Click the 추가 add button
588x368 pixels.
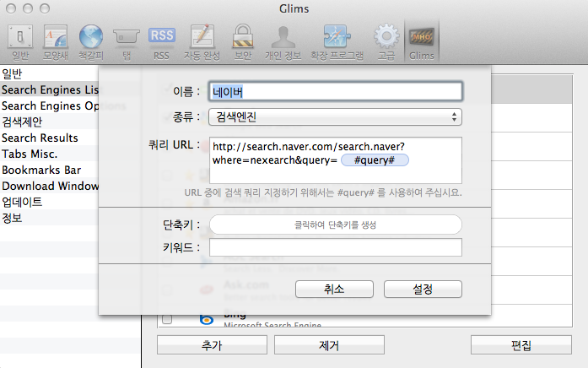click(x=212, y=345)
